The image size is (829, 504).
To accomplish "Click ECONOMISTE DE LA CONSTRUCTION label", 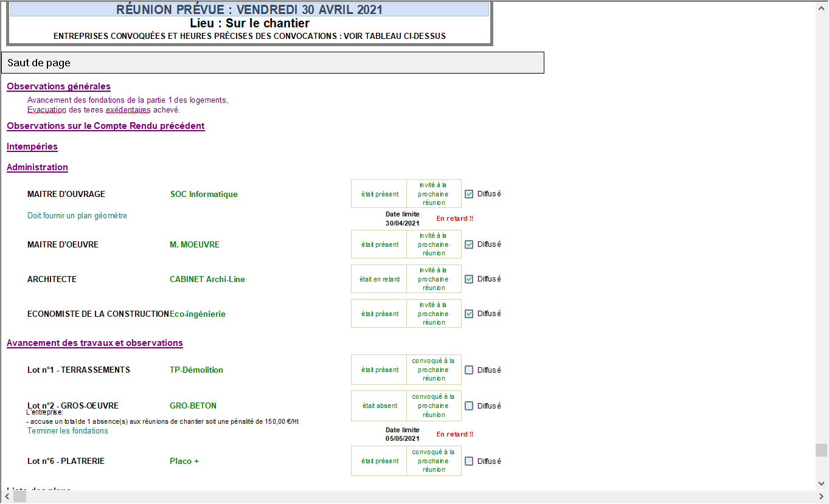I will [x=98, y=314].
